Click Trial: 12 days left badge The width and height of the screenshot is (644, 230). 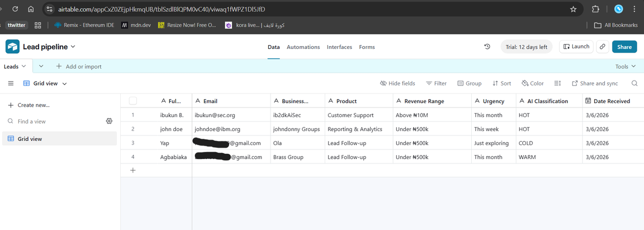pyautogui.click(x=526, y=47)
